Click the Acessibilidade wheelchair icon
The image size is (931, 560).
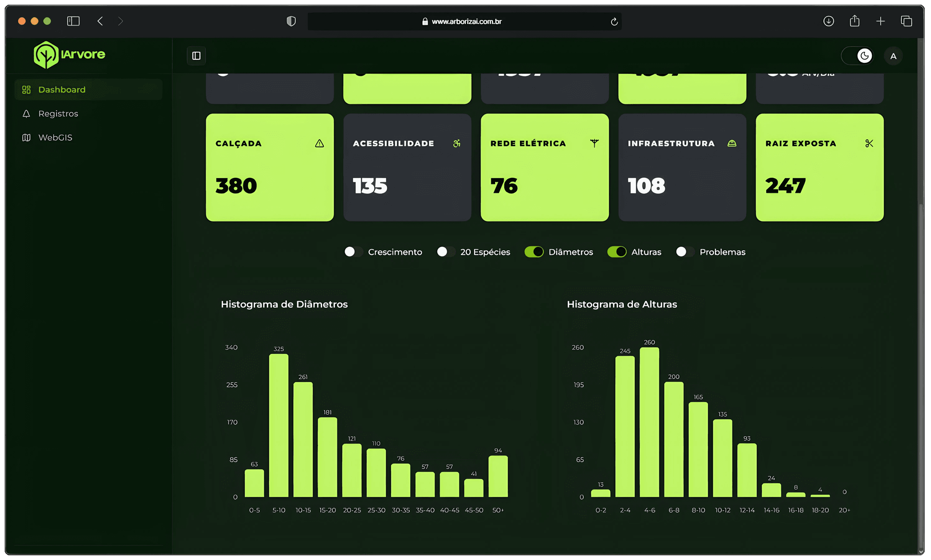[x=457, y=143]
